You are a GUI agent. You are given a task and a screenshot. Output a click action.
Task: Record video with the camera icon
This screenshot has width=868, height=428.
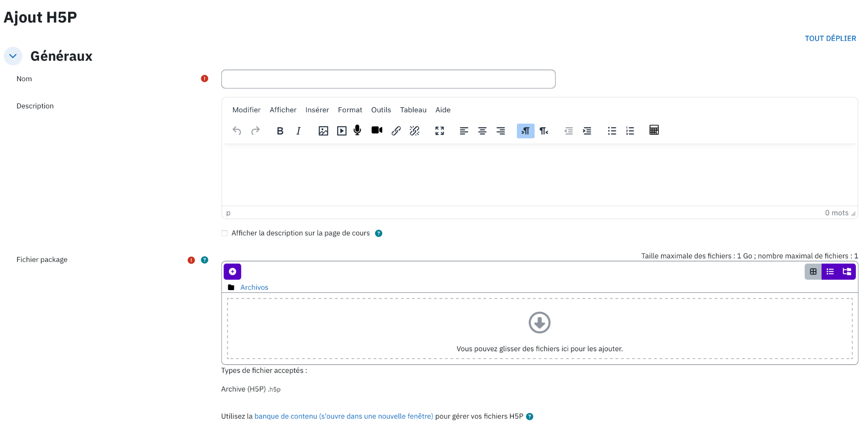(377, 130)
